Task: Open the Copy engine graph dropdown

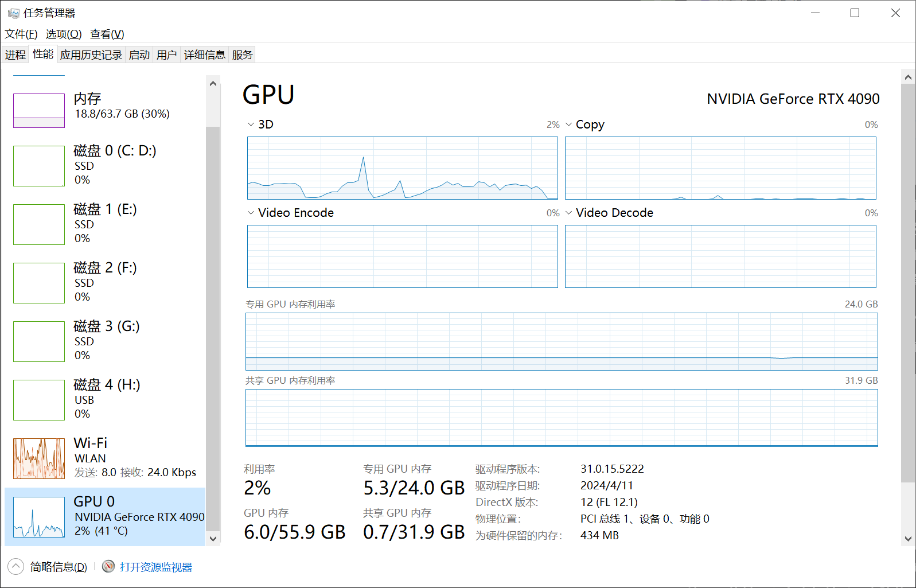Action: coord(568,124)
